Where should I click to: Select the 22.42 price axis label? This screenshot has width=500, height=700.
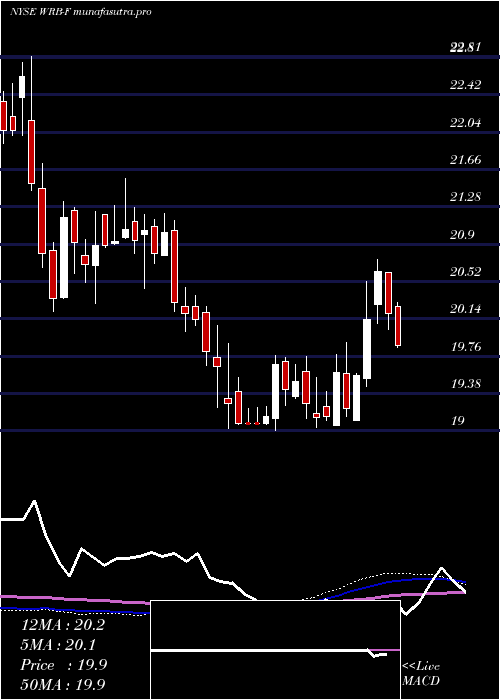(466, 85)
